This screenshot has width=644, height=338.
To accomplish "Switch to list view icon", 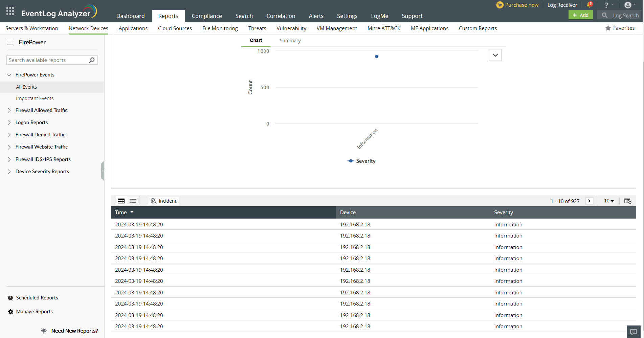I will coord(133,201).
